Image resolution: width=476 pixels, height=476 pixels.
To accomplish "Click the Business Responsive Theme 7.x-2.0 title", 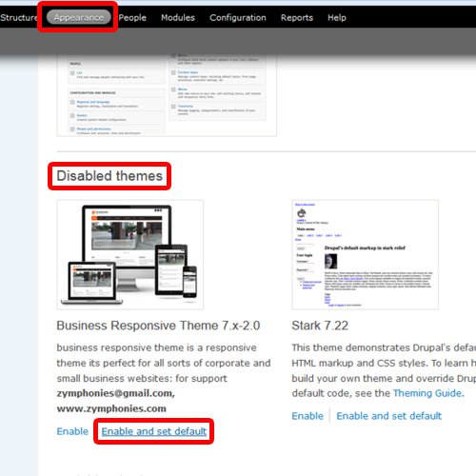I will [x=158, y=326].
